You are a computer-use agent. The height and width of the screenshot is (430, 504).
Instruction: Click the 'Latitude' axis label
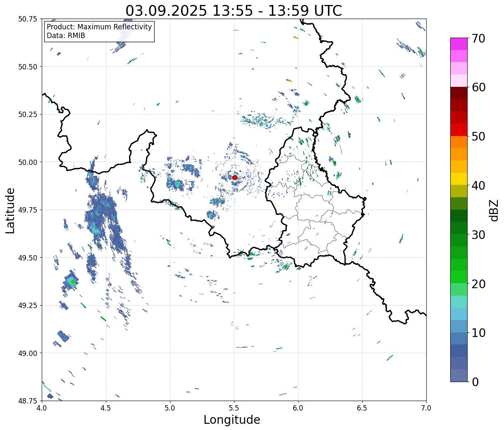coord(10,210)
